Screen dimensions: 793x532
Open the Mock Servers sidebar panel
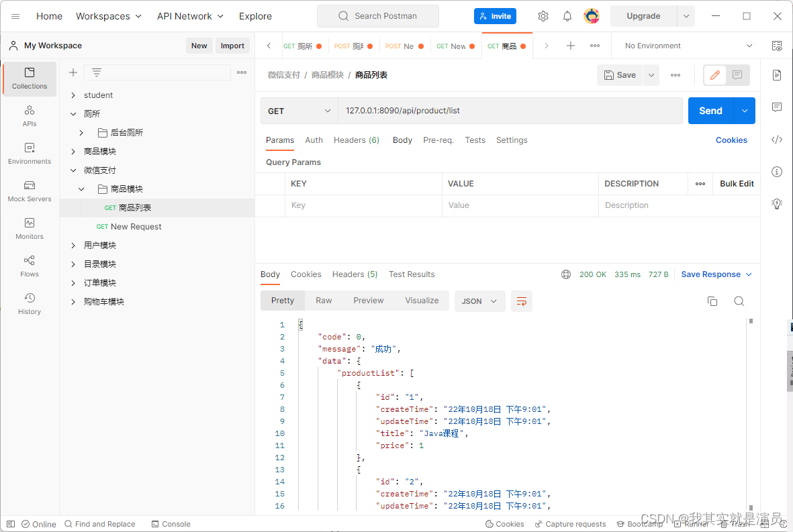coord(30,191)
